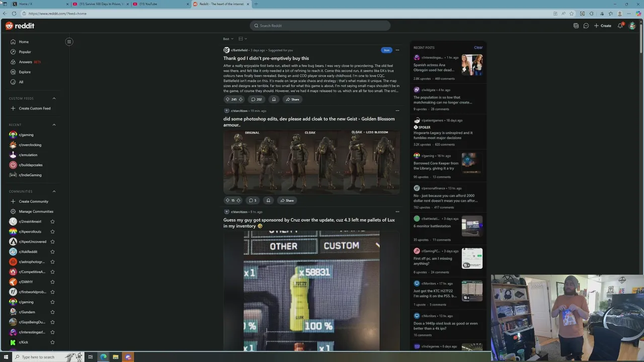Toggle the star next to r/CompetitiveA...
Screen dimensions: 644x362
click(52, 272)
